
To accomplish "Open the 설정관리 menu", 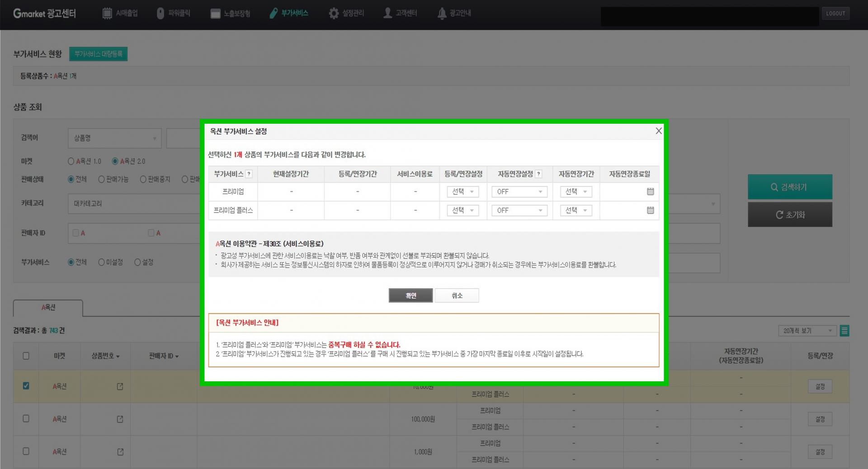I will pos(346,13).
